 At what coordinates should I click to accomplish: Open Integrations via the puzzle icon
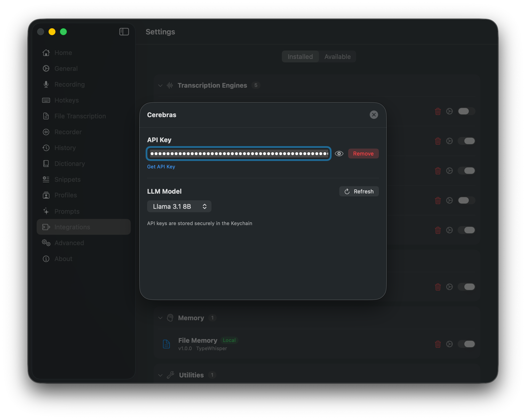(46, 227)
